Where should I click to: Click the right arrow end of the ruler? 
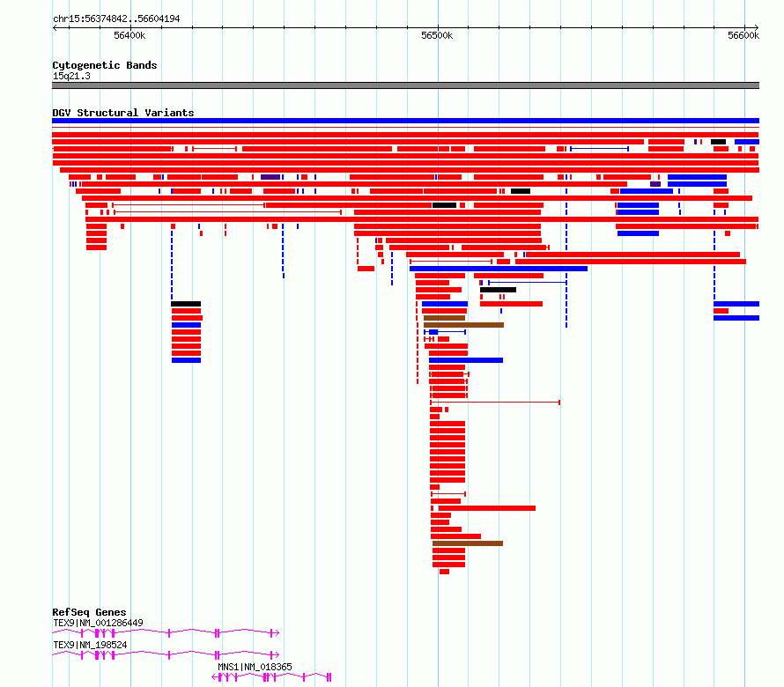pos(756,27)
